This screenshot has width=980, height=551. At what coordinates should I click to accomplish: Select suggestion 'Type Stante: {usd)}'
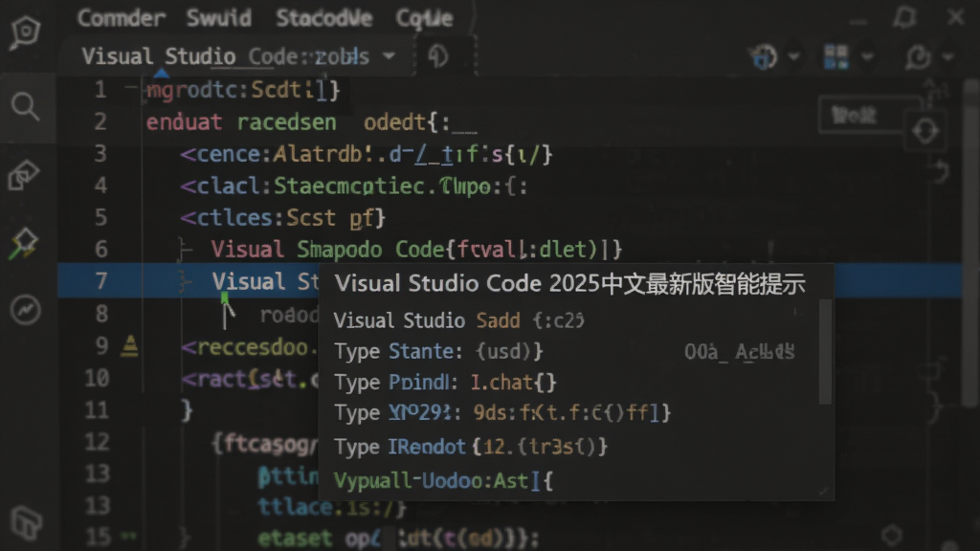(x=438, y=351)
